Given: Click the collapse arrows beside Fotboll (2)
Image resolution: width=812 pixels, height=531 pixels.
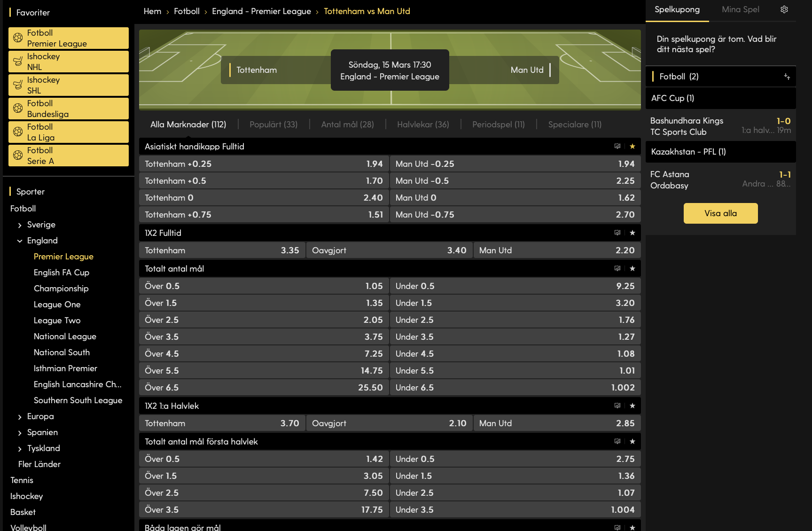Looking at the screenshot, I should (788, 77).
